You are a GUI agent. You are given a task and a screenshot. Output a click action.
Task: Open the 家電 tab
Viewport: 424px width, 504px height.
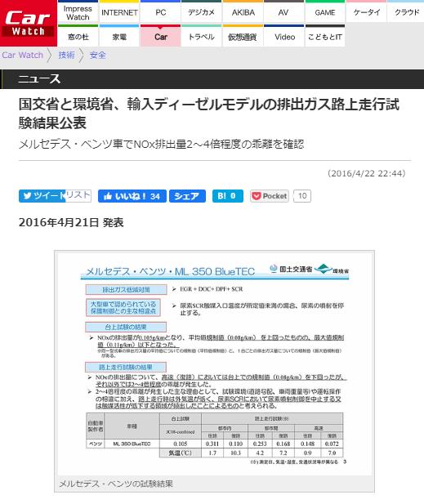119,36
